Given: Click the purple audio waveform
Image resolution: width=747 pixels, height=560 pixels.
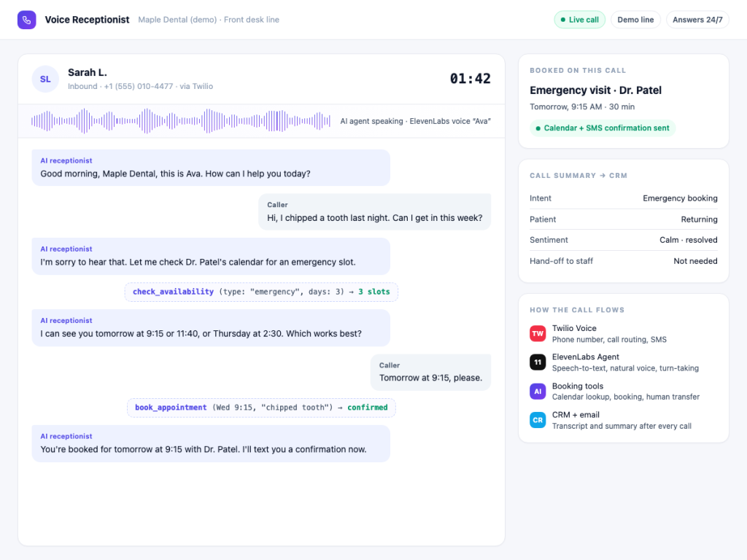Looking at the screenshot, I should 181,121.
